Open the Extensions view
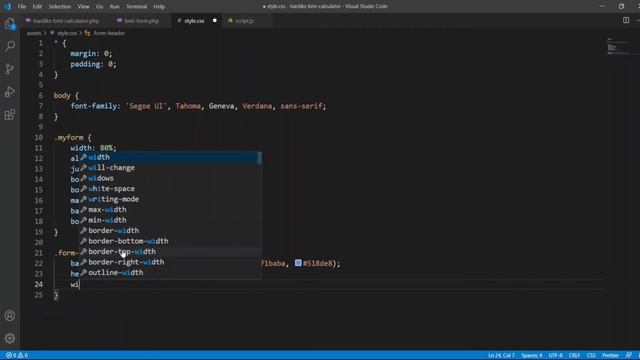The width and height of the screenshot is (640, 360). (10, 115)
